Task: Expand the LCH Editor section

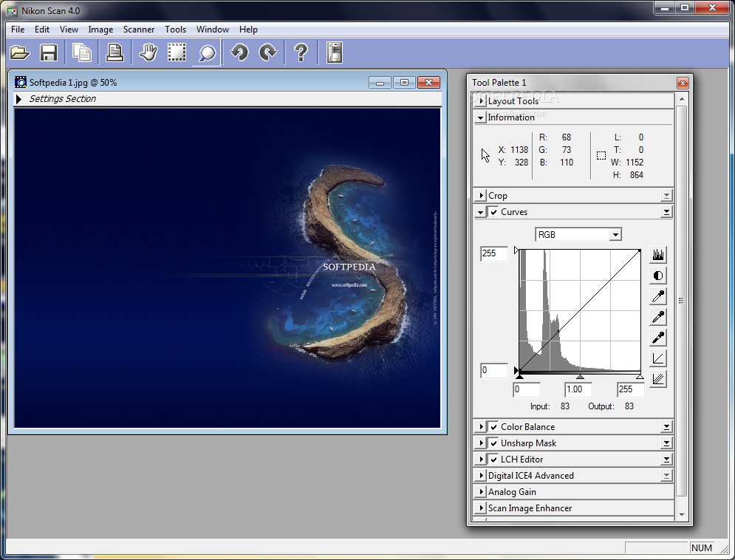Action: (x=481, y=460)
